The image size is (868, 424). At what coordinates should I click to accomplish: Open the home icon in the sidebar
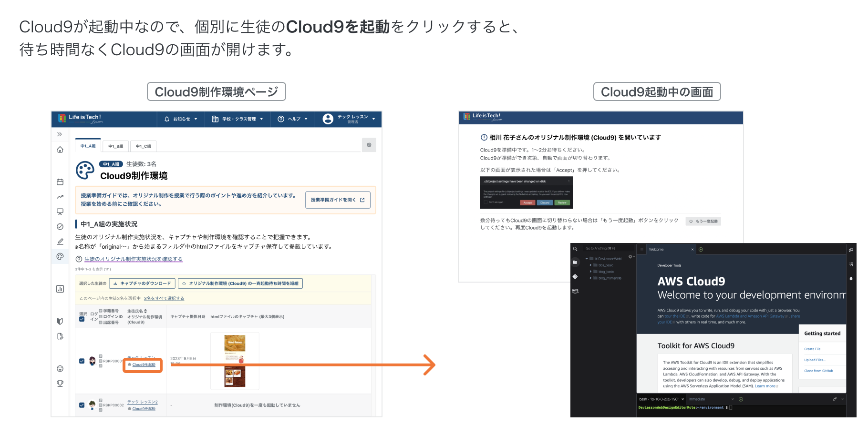click(60, 150)
